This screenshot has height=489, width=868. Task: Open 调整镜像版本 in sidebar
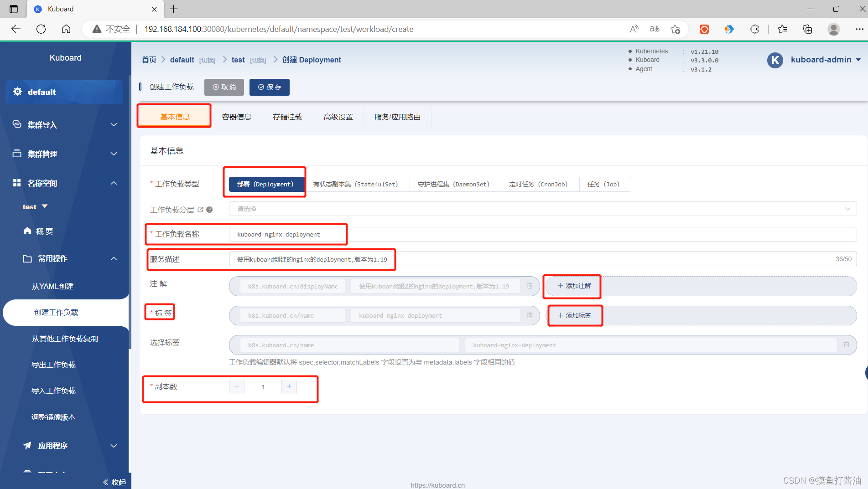(53, 417)
